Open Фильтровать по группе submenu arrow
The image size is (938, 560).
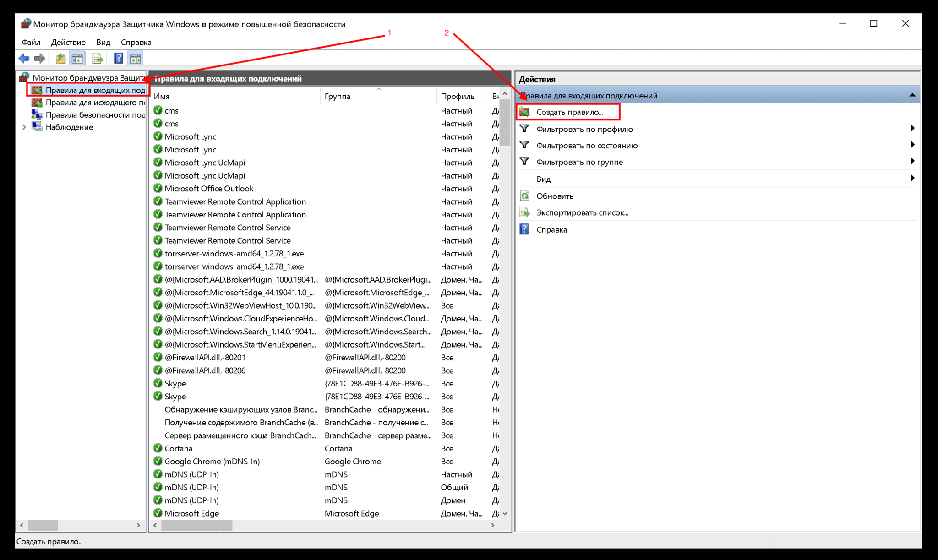pos(912,162)
